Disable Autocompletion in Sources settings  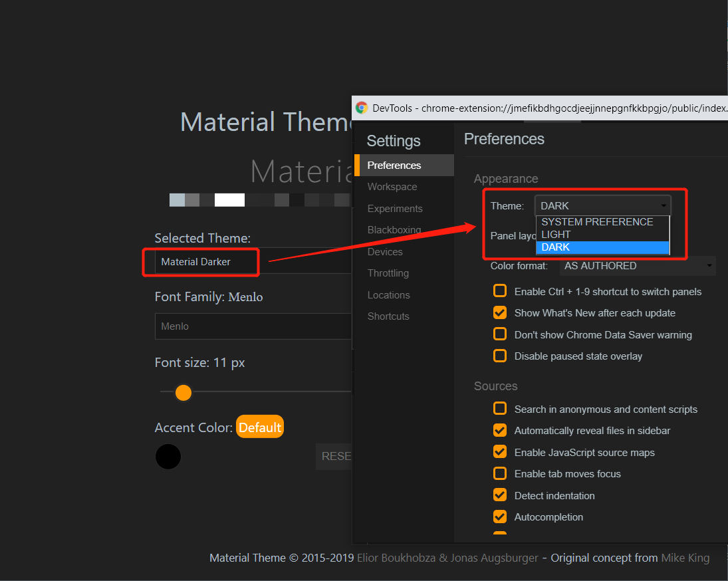click(x=499, y=517)
